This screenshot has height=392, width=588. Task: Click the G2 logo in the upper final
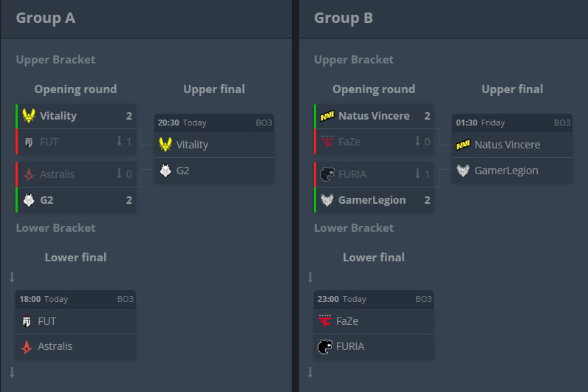coord(165,171)
